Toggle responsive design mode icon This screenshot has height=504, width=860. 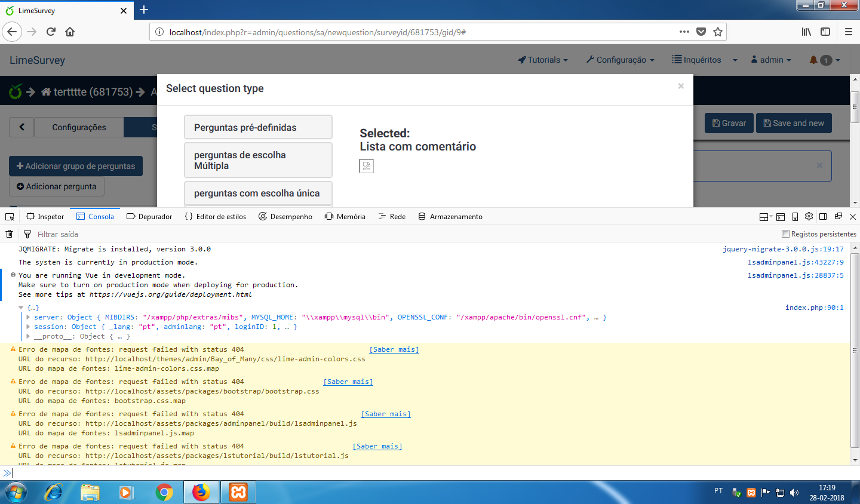point(795,217)
